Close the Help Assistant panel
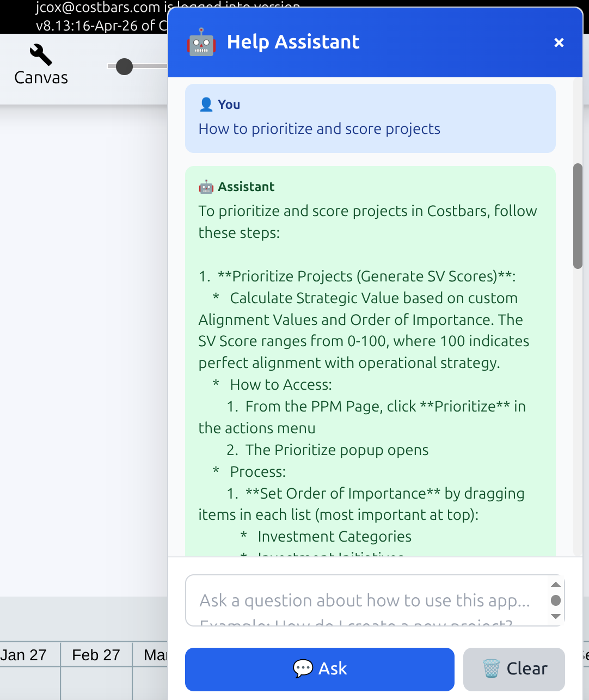The width and height of the screenshot is (589, 700). [x=559, y=42]
